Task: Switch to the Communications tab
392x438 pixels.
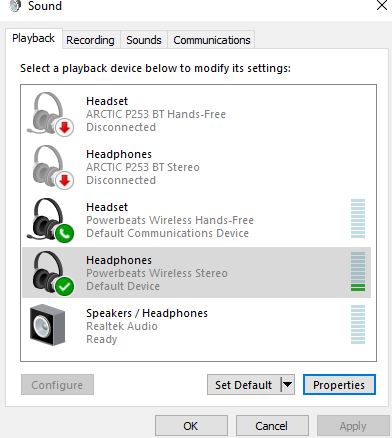Action: pos(212,40)
